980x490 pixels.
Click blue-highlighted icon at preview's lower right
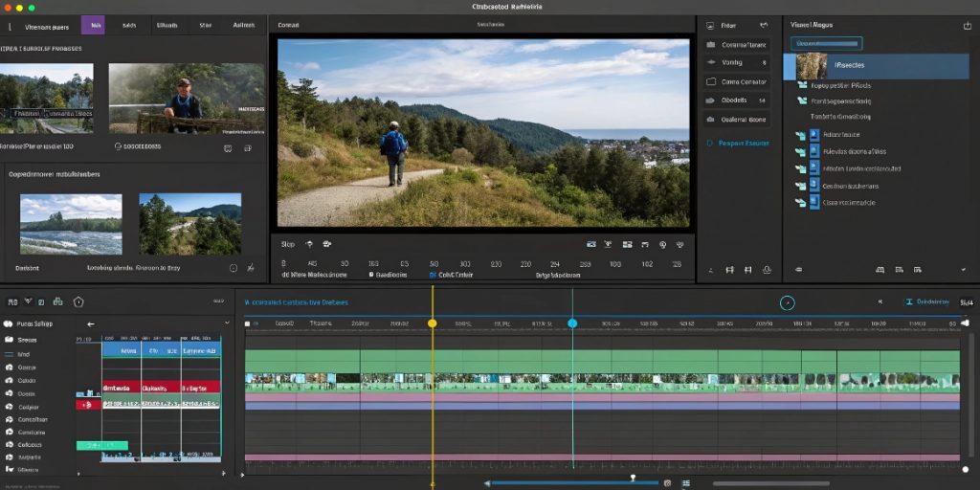point(590,244)
